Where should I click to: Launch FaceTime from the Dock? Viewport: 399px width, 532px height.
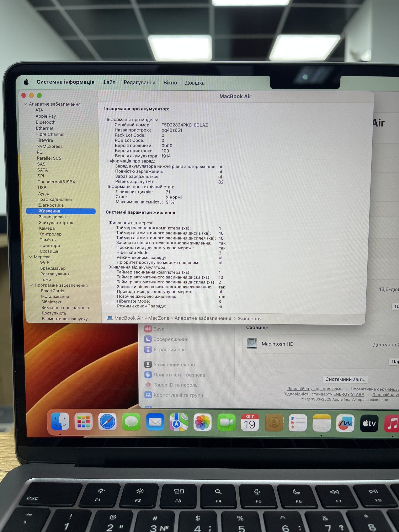point(226,423)
